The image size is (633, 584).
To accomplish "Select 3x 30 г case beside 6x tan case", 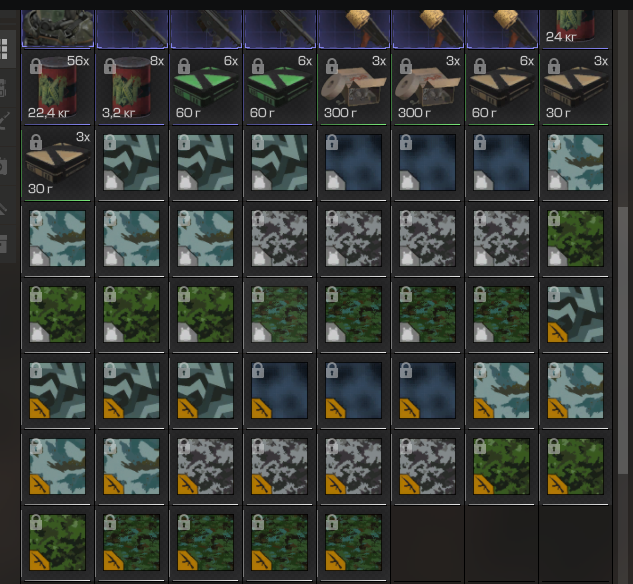I will (575, 87).
